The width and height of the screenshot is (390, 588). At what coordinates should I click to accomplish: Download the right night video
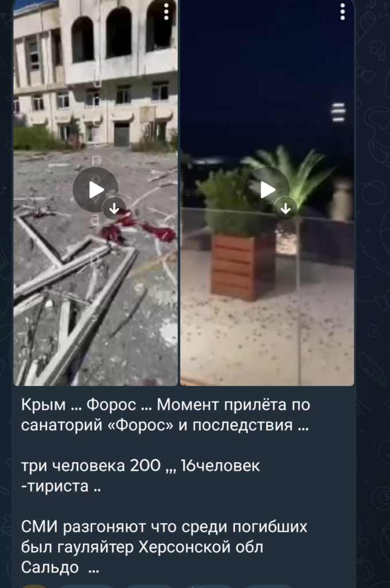tap(285, 208)
